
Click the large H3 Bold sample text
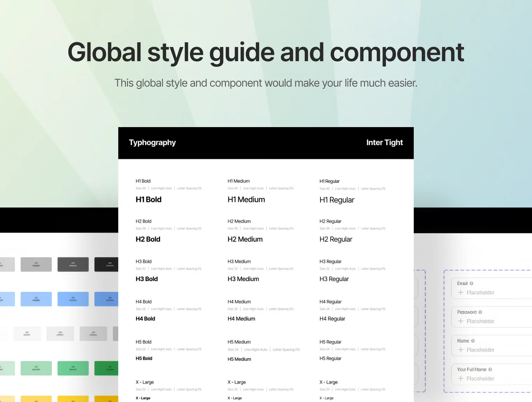point(147,279)
